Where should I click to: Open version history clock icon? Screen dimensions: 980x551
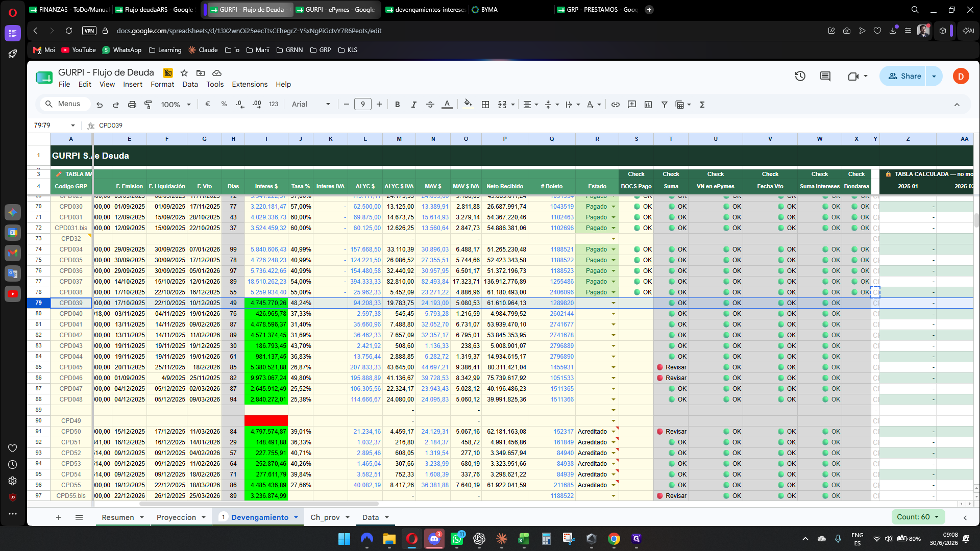click(800, 76)
